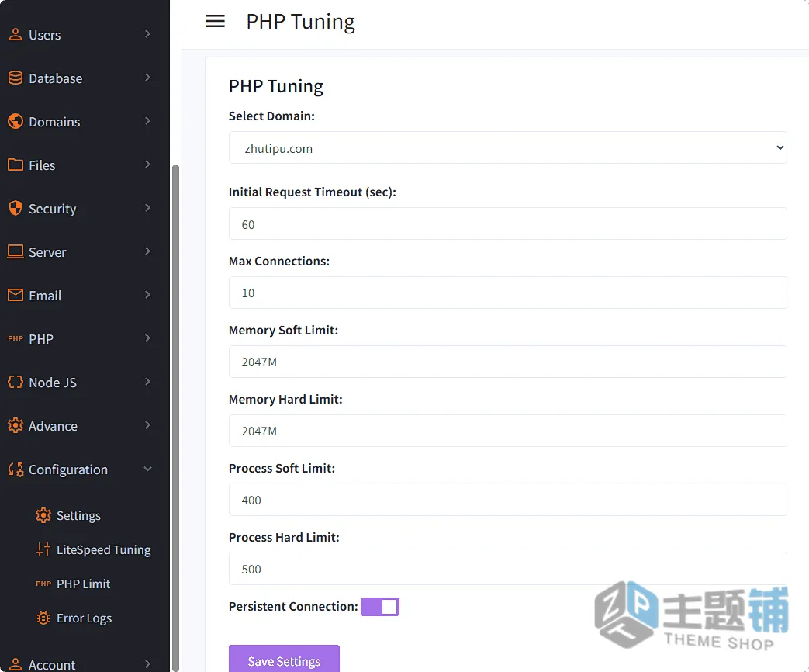Click the Account person icon

pos(16,664)
